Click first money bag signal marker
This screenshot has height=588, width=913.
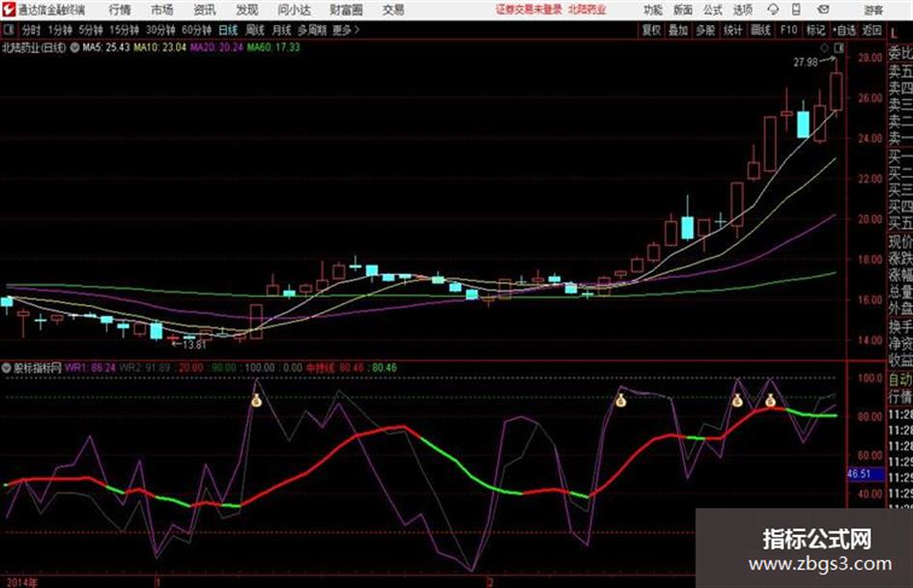(x=256, y=400)
